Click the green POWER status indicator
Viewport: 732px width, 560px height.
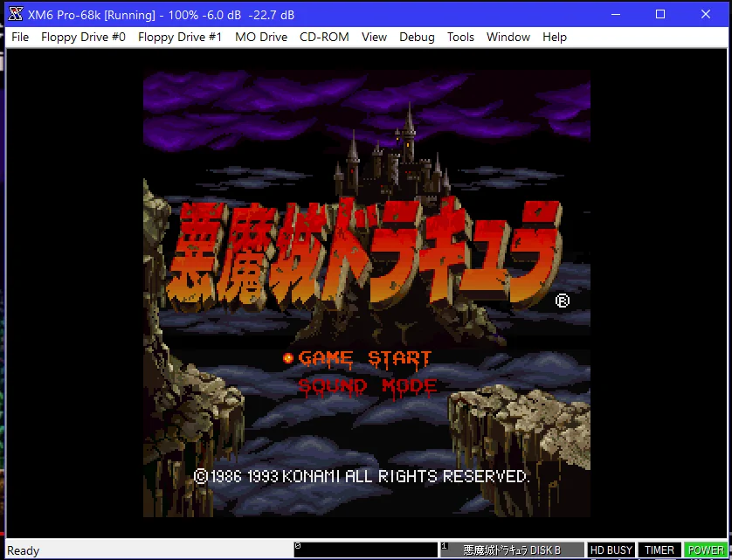coord(706,550)
